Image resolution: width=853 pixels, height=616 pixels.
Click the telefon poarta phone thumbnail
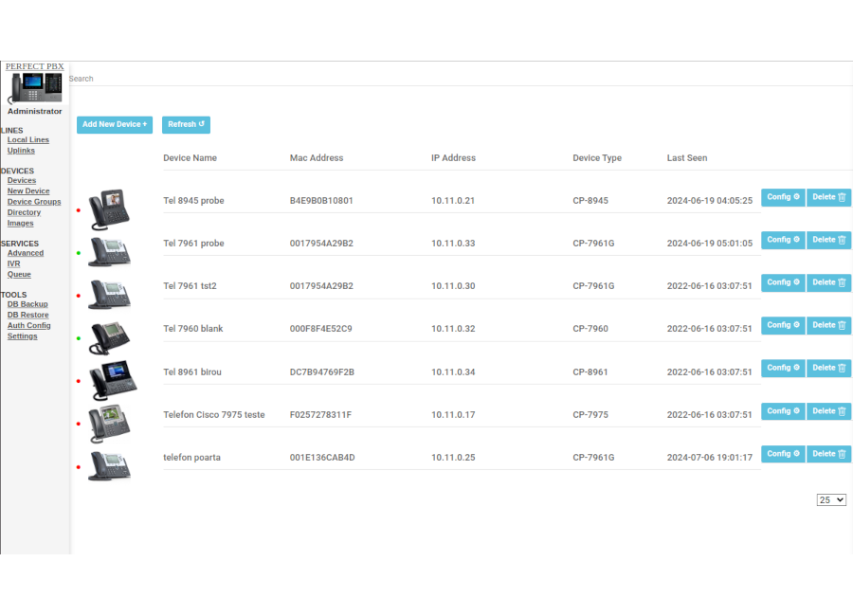click(x=109, y=466)
